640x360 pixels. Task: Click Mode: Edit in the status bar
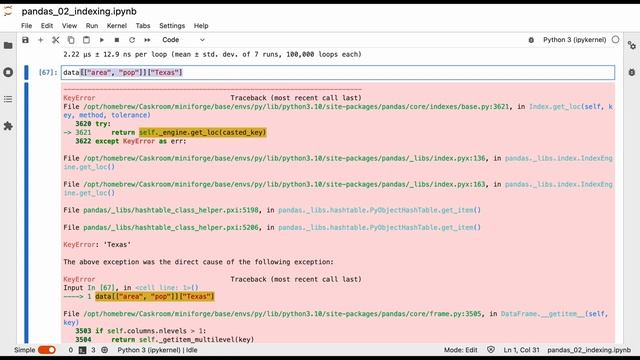460,350
